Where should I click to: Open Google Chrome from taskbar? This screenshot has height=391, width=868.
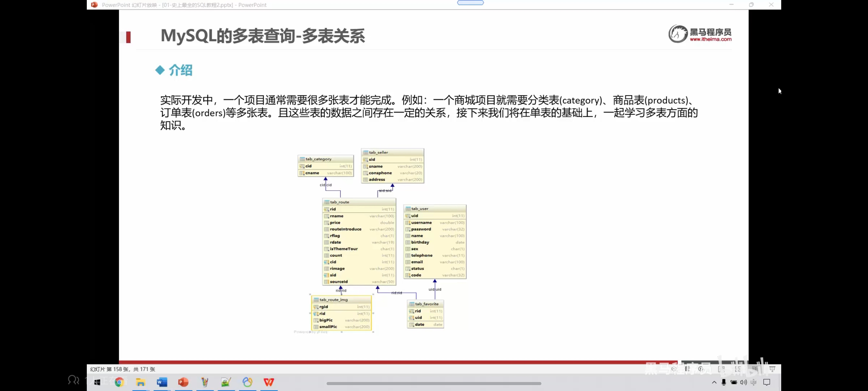(119, 382)
